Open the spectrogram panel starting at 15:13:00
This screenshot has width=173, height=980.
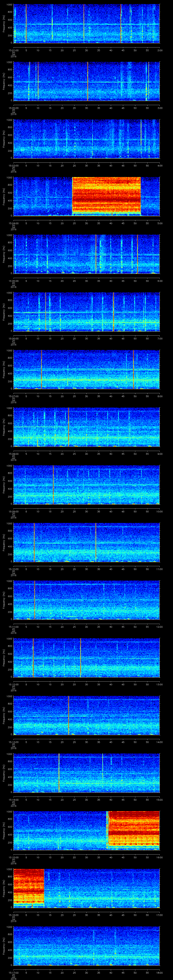86,715
